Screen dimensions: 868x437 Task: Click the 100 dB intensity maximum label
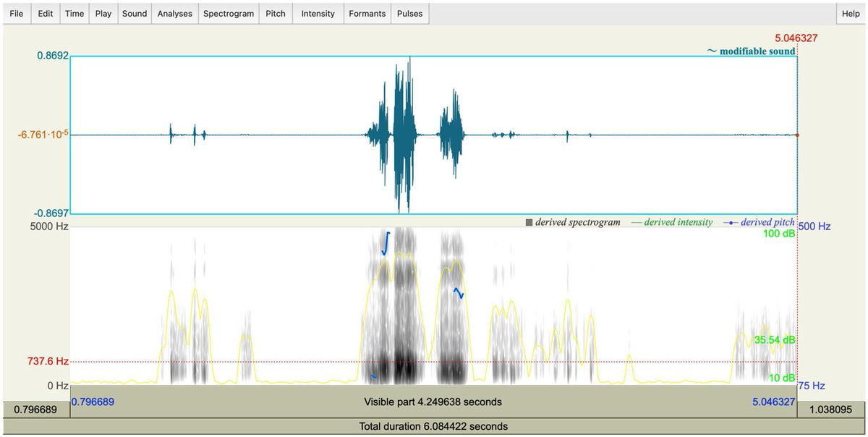[779, 234]
